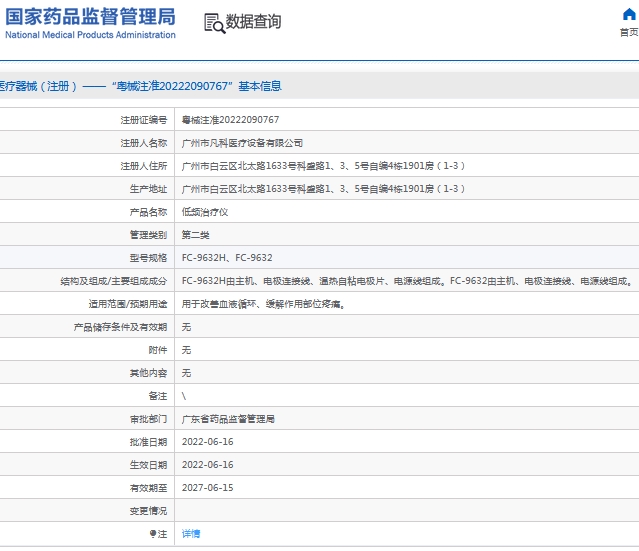639x551 pixels.
Task: Click the 其他内容 row value 无
Action: point(186,373)
